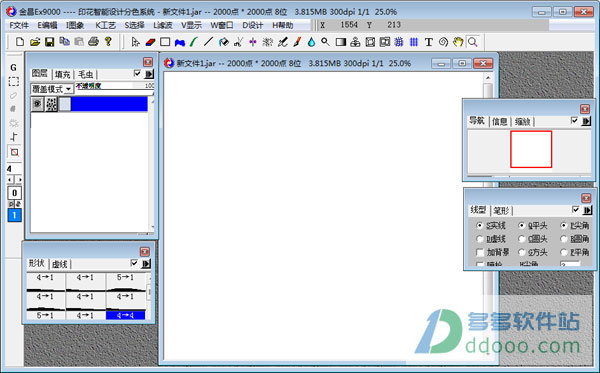Click the print icon in toolbar
This screenshot has width=600, height=373.
coord(93,41)
